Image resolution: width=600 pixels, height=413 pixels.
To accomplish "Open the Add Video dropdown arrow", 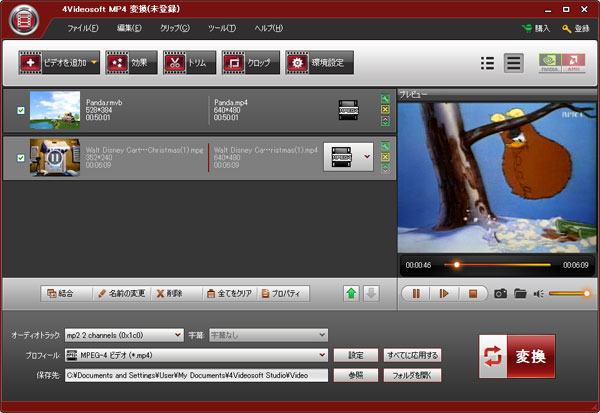I will point(95,62).
